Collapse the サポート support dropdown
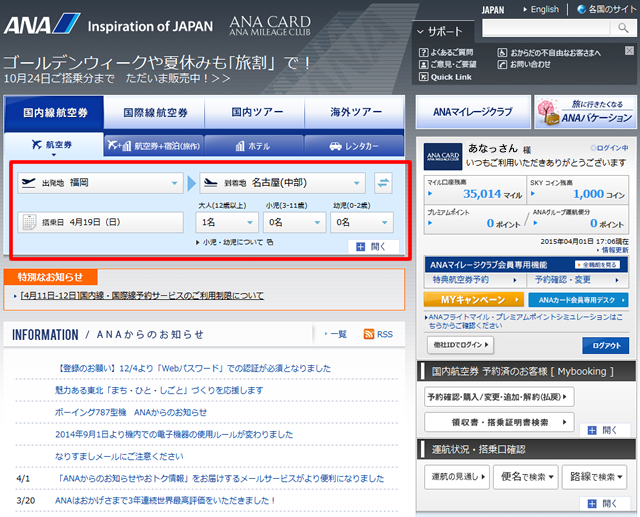Screen dimensions: 640x517 (443, 31)
